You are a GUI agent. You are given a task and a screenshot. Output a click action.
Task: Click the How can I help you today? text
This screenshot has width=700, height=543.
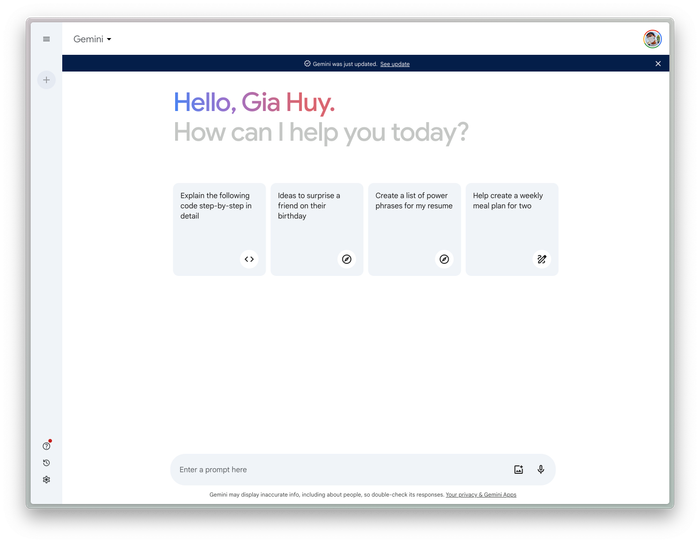click(321, 132)
